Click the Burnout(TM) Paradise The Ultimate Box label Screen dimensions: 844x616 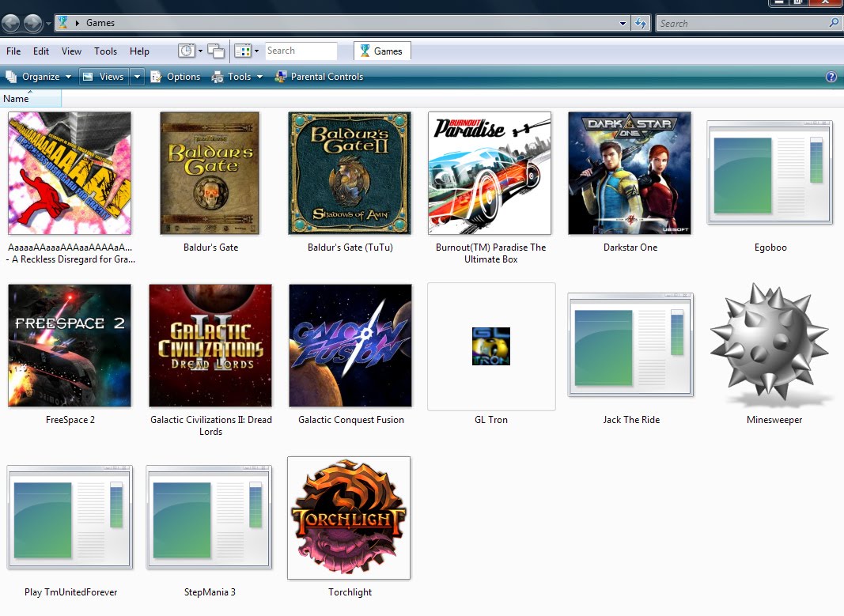(x=491, y=253)
